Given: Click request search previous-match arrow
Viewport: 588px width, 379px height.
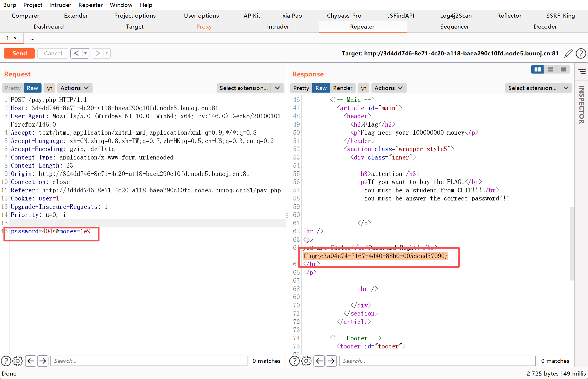Looking at the screenshot, I should click(x=31, y=361).
